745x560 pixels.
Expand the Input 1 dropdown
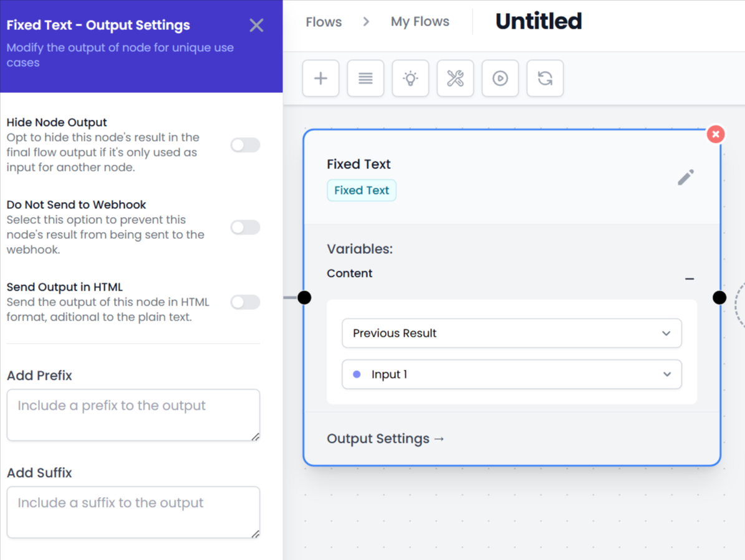(x=511, y=375)
